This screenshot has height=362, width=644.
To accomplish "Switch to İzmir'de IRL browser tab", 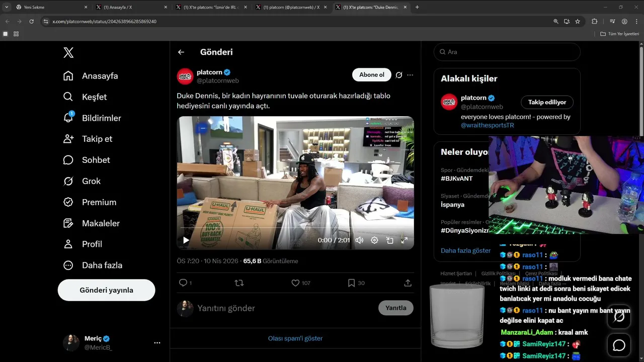I will click(x=211, y=7).
